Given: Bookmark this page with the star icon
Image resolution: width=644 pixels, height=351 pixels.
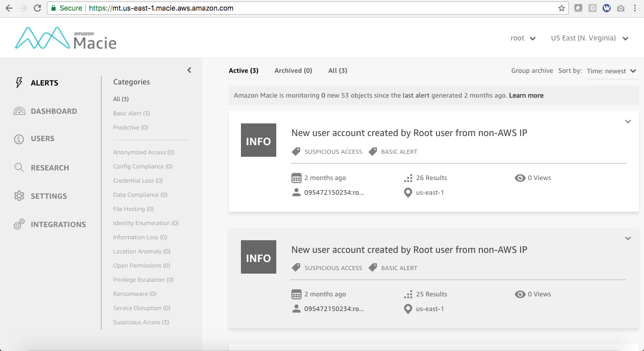Looking at the screenshot, I should 562,8.
